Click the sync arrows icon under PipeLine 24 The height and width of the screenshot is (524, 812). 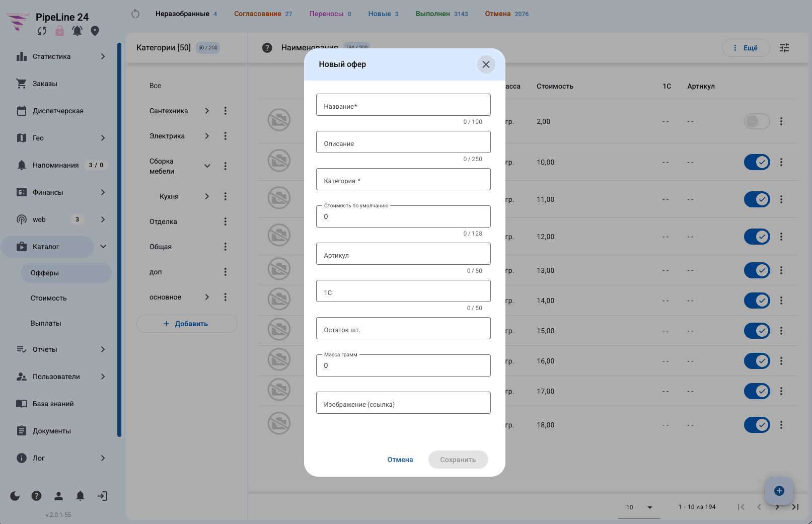(42, 31)
